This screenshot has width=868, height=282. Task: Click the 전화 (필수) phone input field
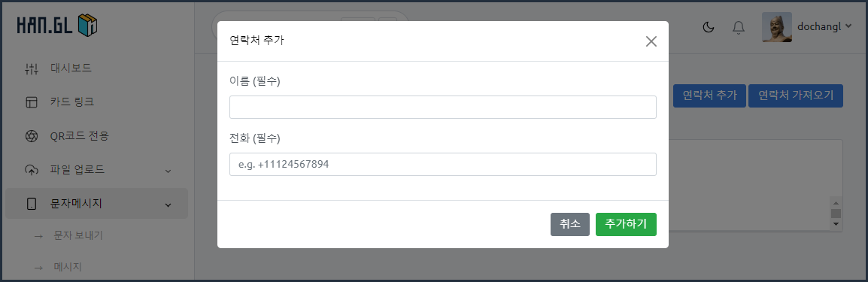pos(443,164)
